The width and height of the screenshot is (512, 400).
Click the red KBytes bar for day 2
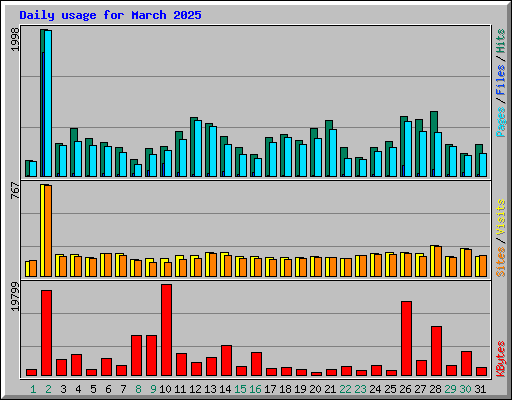pos(46,333)
